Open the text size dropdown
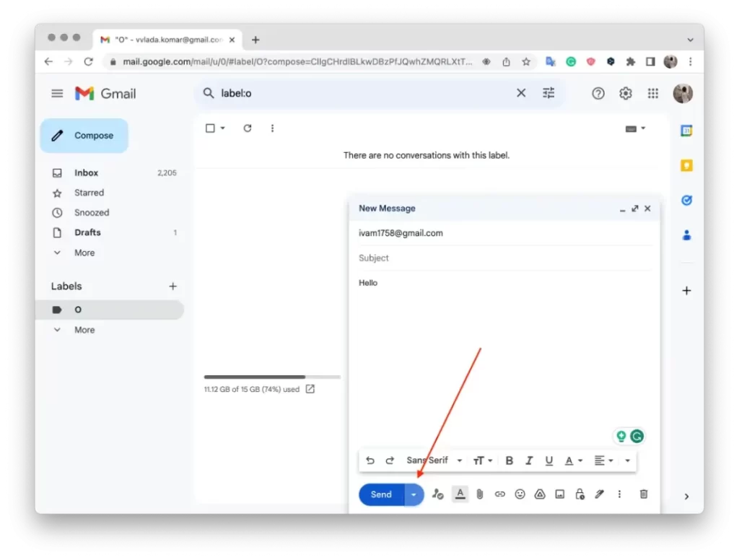This screenshot has width=739, height=560. 483,460
